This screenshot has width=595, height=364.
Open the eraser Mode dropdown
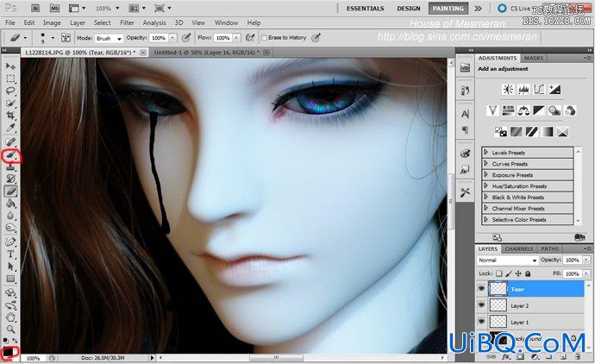pyautogui.click(x=109, y=38)
